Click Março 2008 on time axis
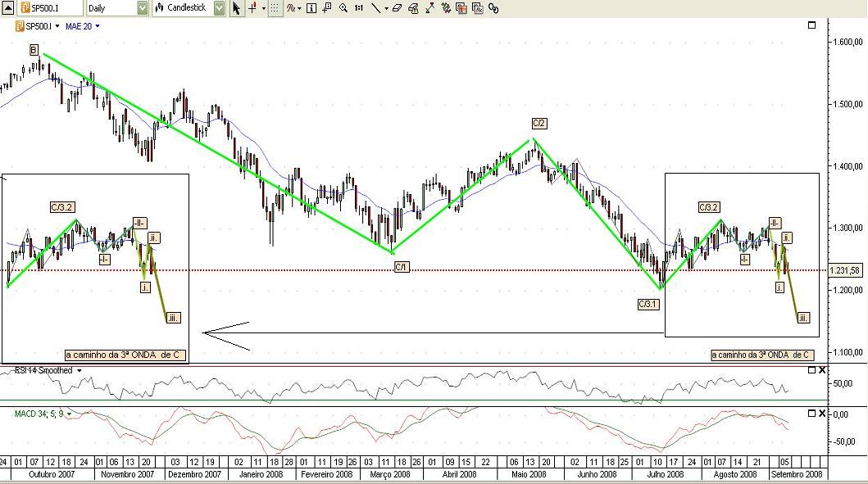868x484 pixels. click(389, 474)
